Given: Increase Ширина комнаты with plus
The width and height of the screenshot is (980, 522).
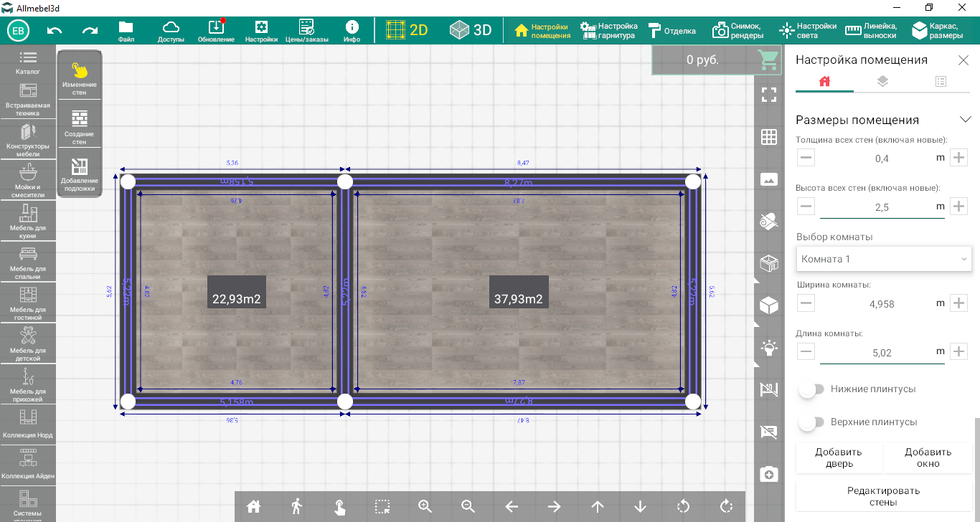Looking at the screenshot, I should click(959, 303).
